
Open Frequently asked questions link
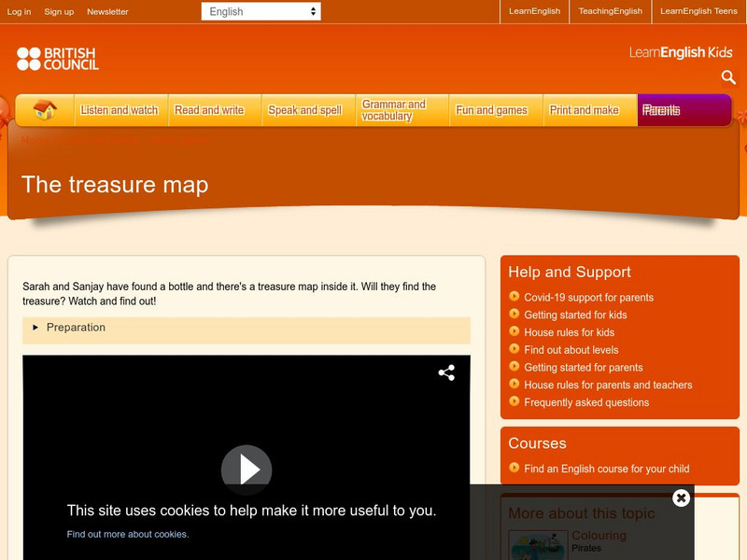[x=586, y=402]
